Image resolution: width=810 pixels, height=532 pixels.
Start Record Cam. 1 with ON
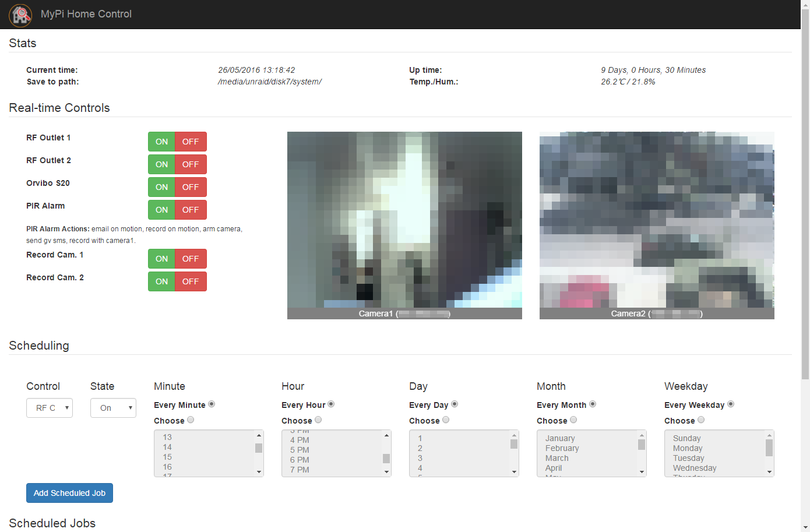coord(161,259)
